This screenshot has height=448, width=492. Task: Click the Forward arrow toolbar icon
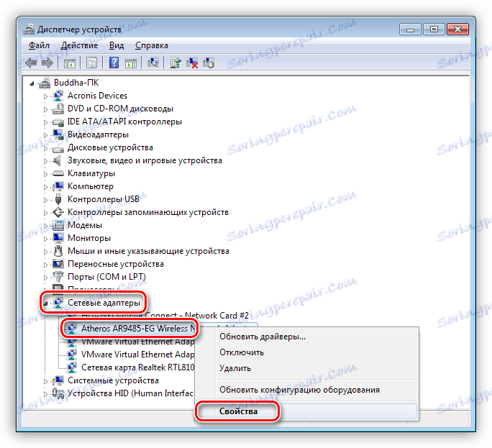(47, 63)
